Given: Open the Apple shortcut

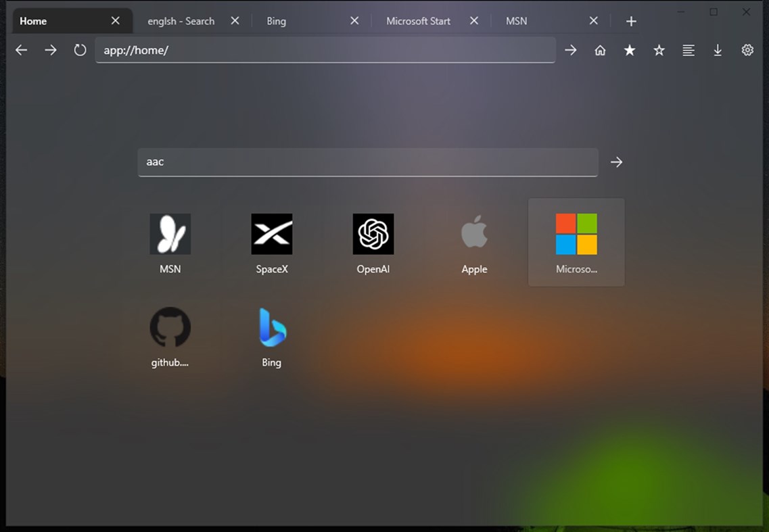Looking at the screenshot, I should coord(474,243).
